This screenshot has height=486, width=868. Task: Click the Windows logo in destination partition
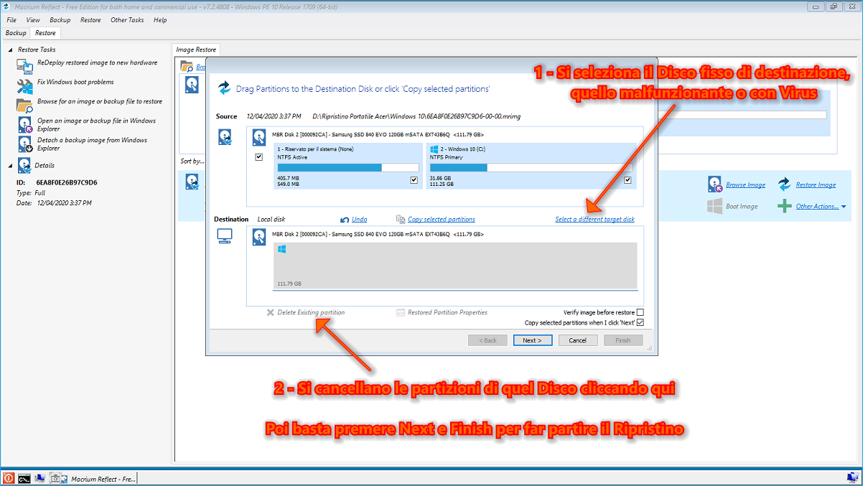tap(282, 249)
